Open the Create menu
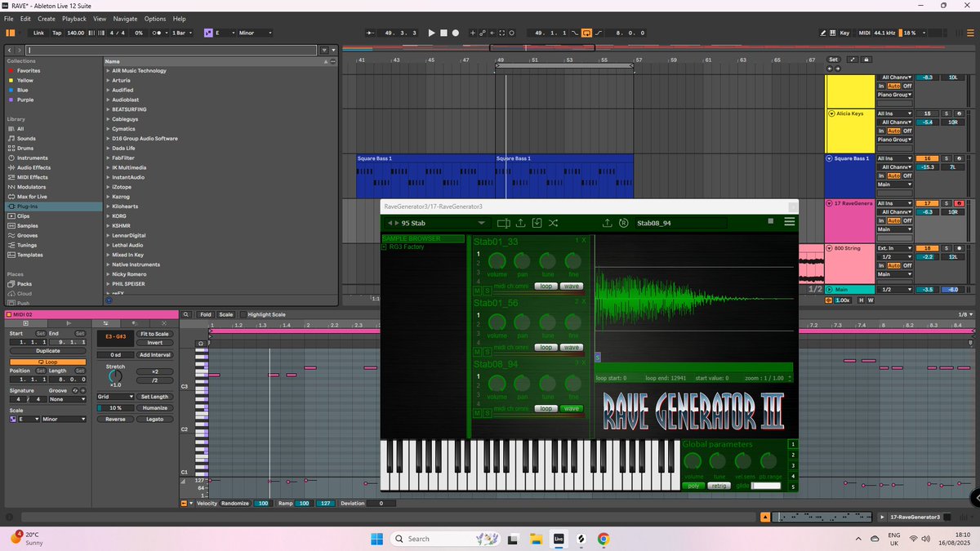The image size is (980, 551). 47,18
